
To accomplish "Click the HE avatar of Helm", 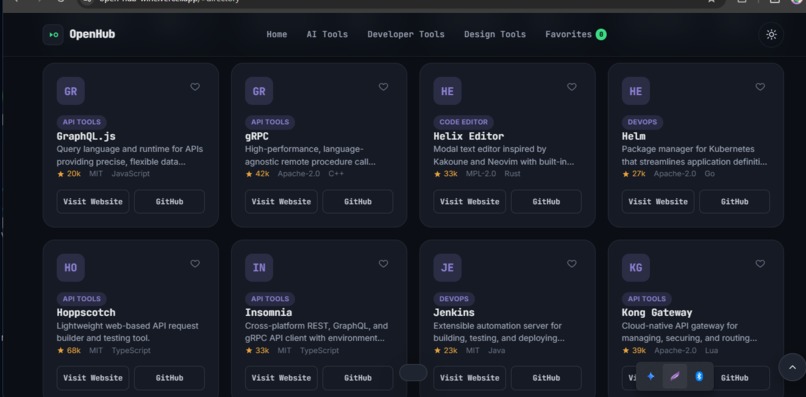I will pyautogui.click(x=636, y=91).
